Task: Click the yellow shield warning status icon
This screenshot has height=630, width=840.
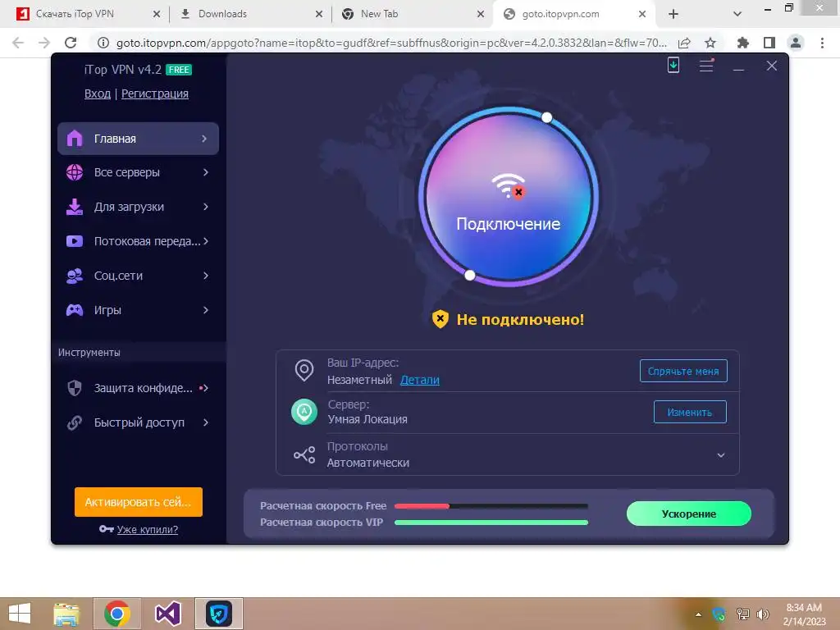Action: coord(441,319)
